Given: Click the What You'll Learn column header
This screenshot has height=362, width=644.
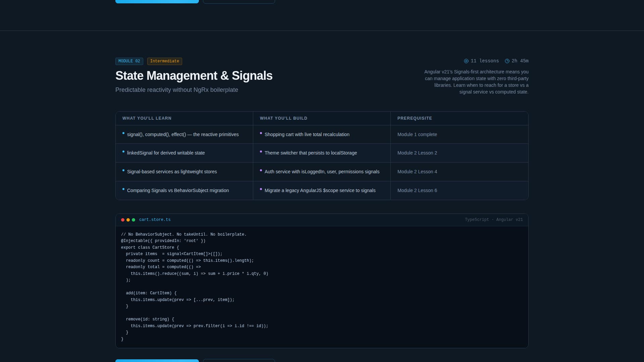Looking at the screenshot, I should click(147, 118).
